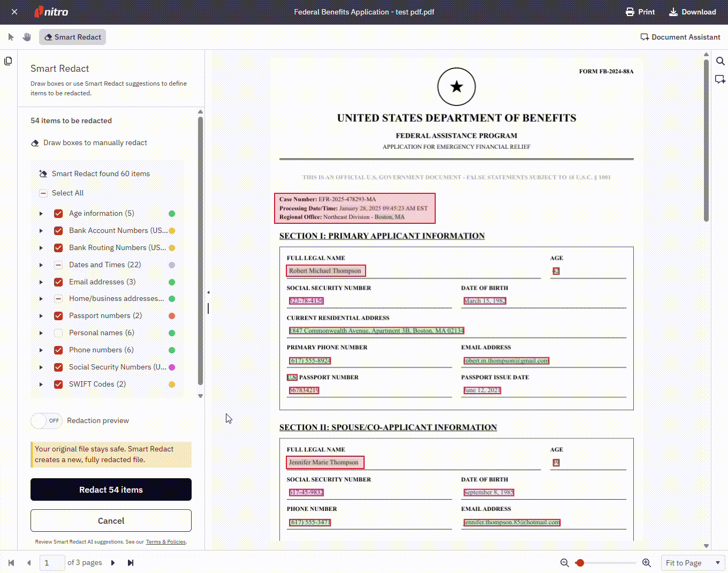The height and width of the screenshot is (573, 728).
Task: Open the search tool on the right
Action: pyautogui.click(x=720, y=61)
